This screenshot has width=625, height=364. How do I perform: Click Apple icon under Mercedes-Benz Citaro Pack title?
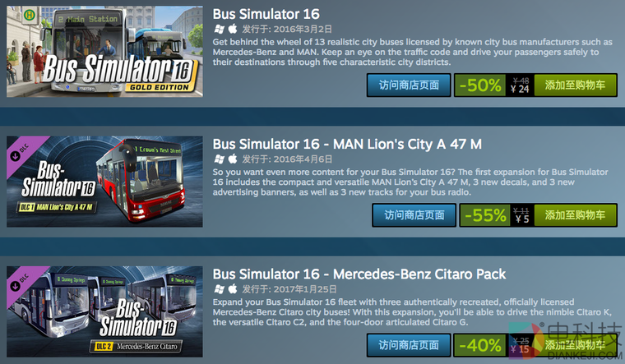(x=233, y=289)
